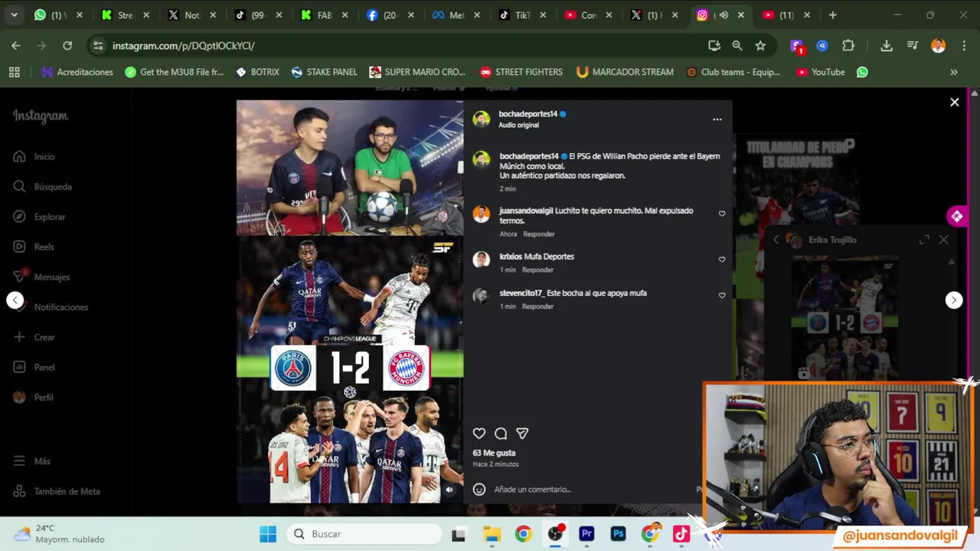Open Chrome tab search dropdown
The image size is (980, 551).
[x=14, y=15]
